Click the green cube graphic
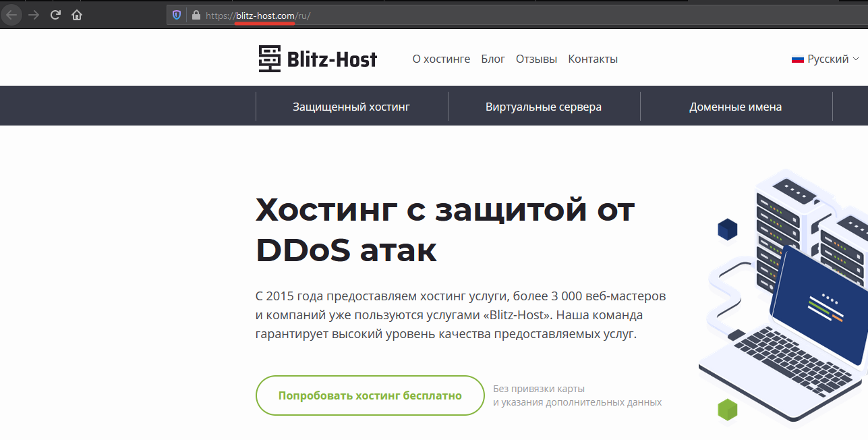This screenshot has width=868, height=440. 727,409
